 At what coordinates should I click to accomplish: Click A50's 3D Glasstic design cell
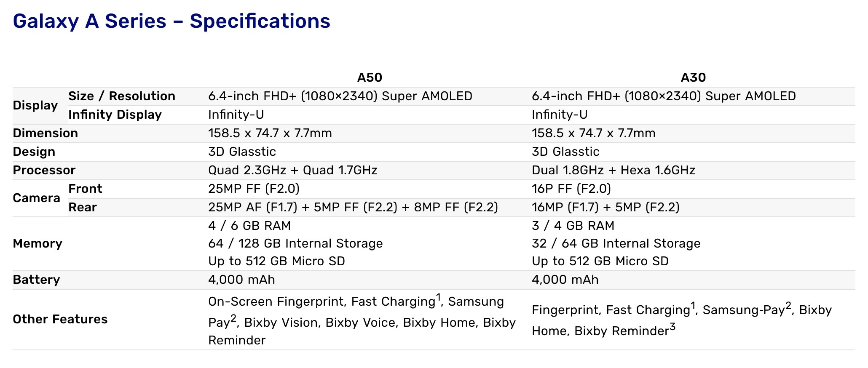pyautogui.click(x=242, y=152)
